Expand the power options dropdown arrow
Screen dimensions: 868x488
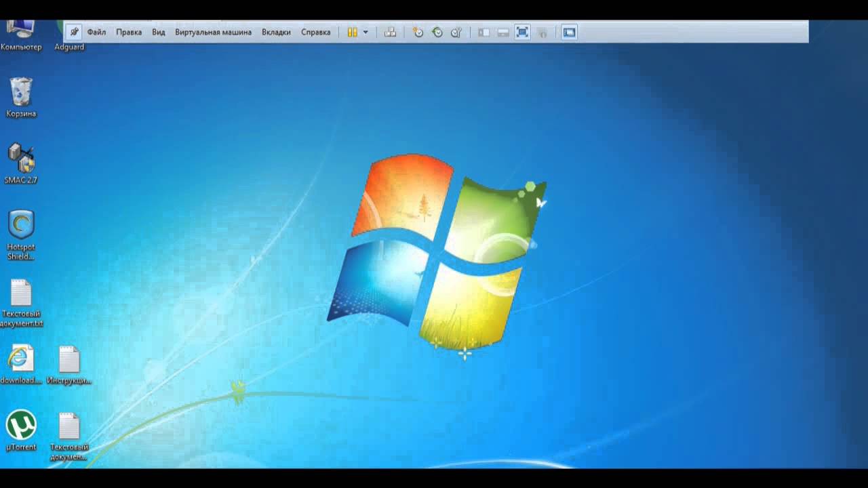pos(366,32)
